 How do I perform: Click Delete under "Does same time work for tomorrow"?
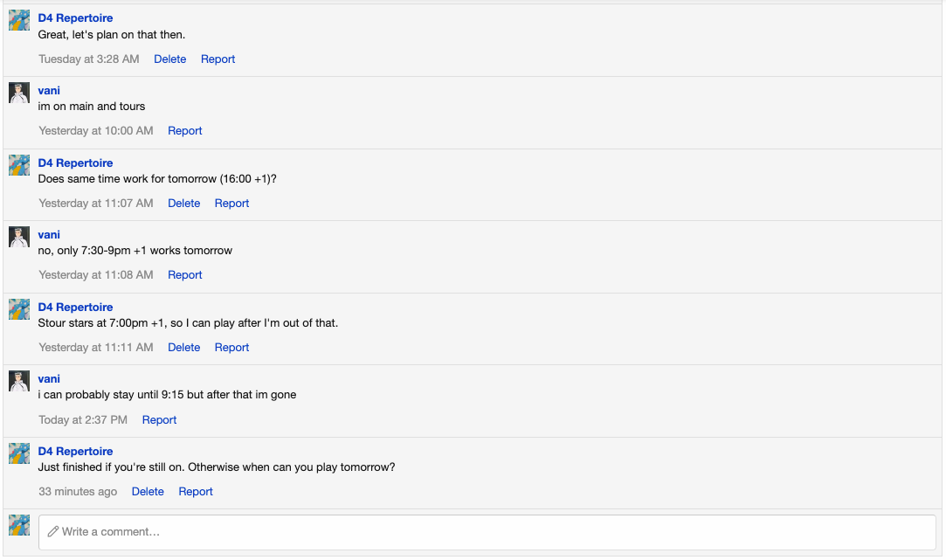pos(183,203)
